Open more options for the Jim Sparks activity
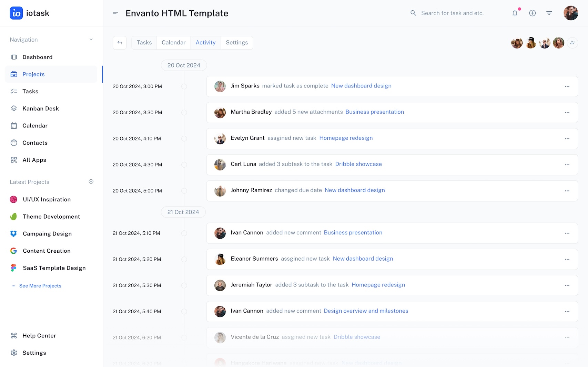Viewport: 588px width, 367px height. [567, 86]
